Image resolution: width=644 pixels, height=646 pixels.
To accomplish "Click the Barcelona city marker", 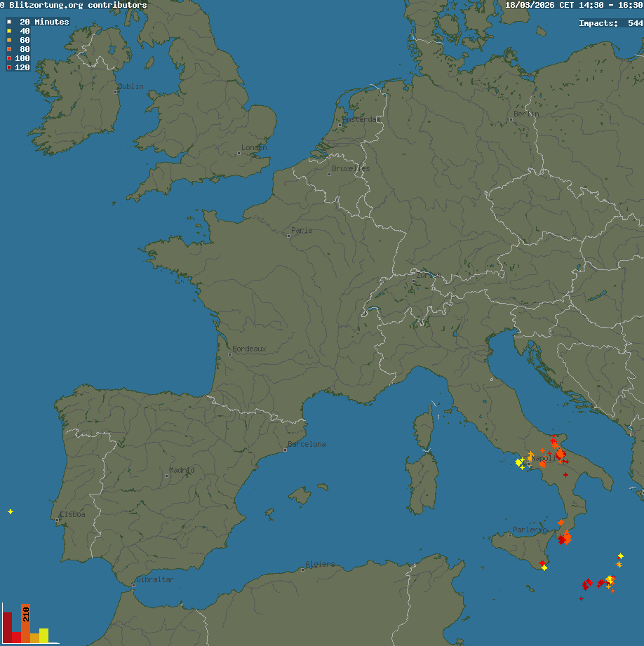I will point(285,450).
